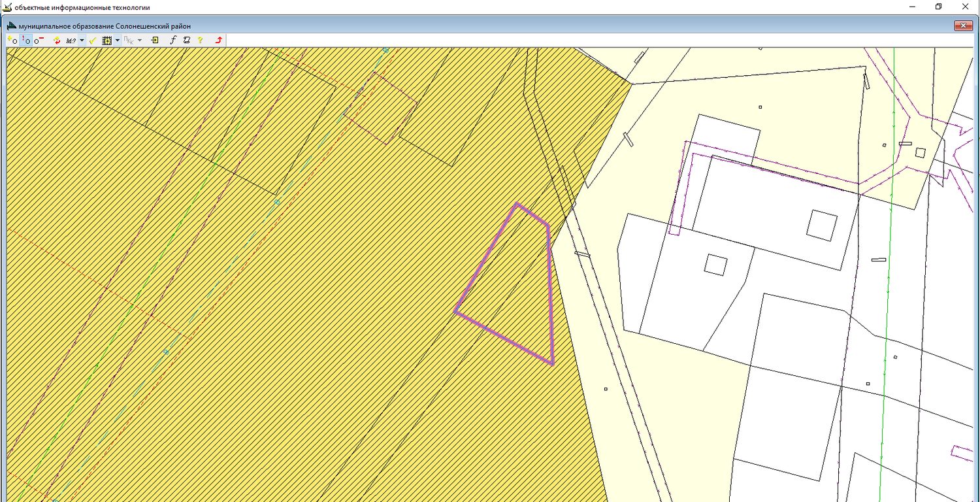Click the yellow checkmark icon
This screenshot has width=980, height=502.
[93, 40]
